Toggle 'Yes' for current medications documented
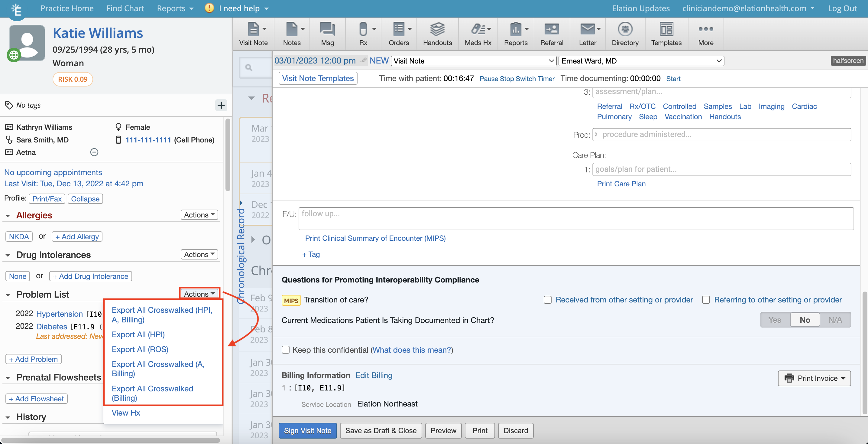 point(775,320)
